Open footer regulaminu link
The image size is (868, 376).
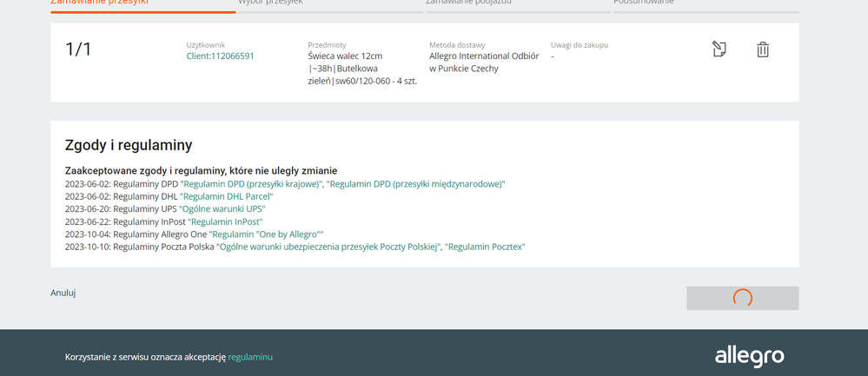coord(250,357)
